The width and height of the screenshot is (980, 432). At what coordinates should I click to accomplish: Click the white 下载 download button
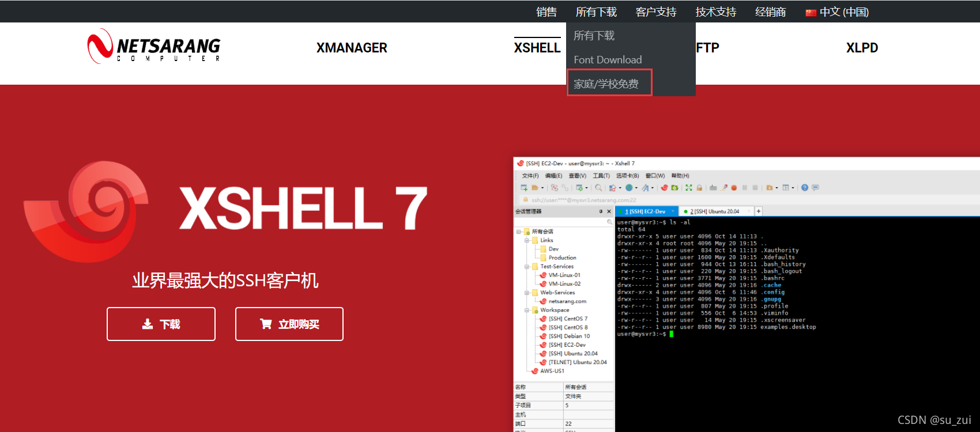point(161,324)
